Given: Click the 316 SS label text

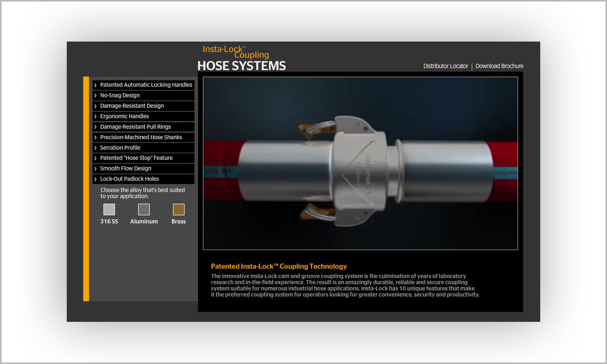Looking at the screenshot, I should (109, 221).
